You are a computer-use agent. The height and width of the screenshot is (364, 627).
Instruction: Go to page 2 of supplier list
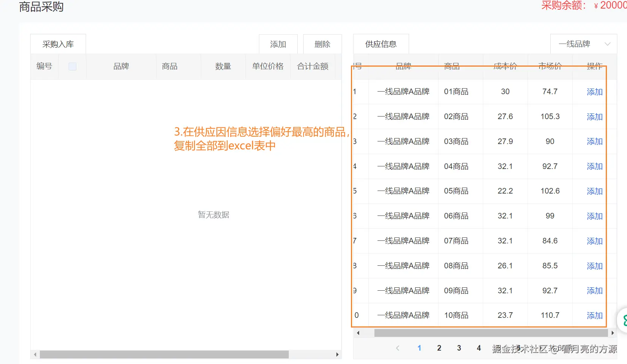pos(439,348)
